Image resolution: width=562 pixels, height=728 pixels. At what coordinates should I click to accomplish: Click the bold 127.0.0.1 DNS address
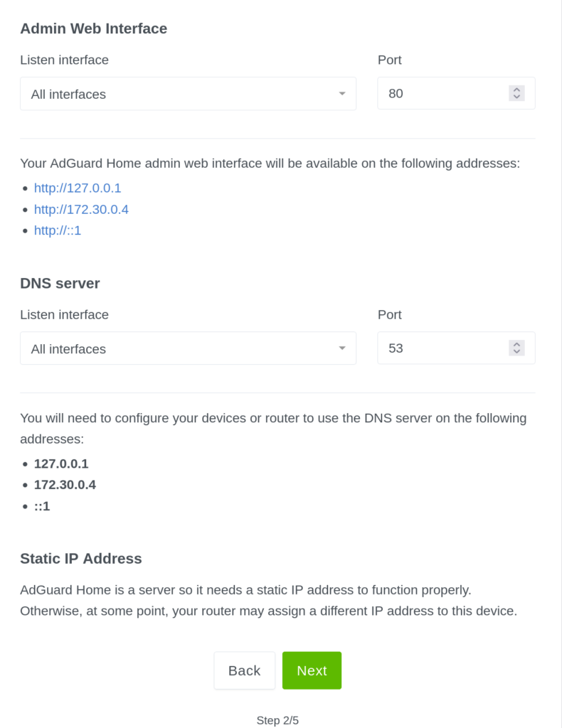(x=61, y=464)
